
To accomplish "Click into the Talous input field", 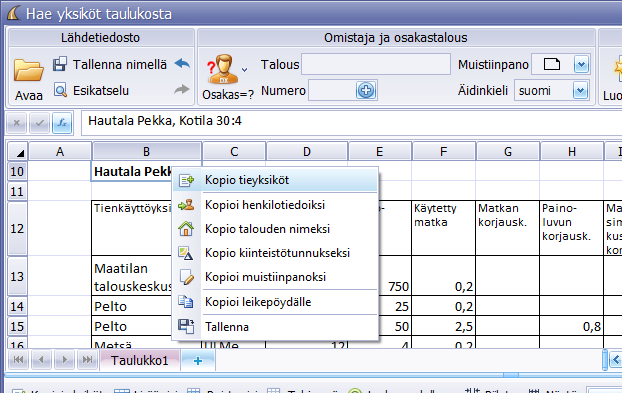I will coord(376,64).
